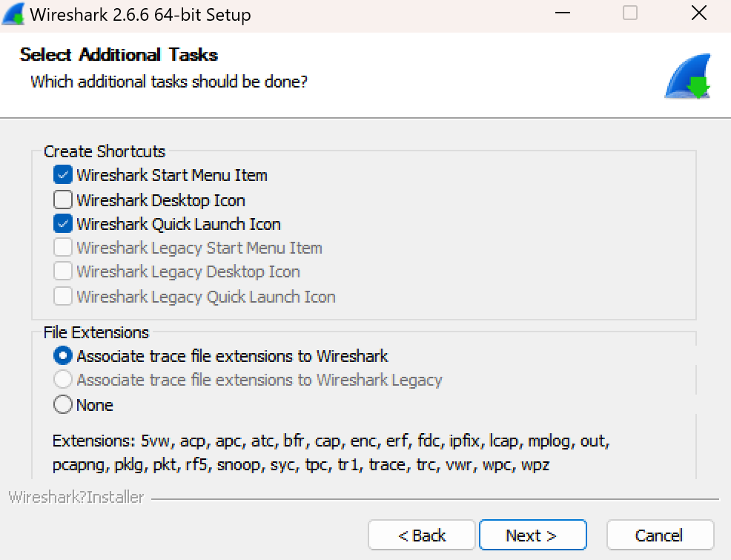Select the Associate extensions to Wireshark Legacy option
This screenshot has height=560, width=731.
tap(64, 380)
